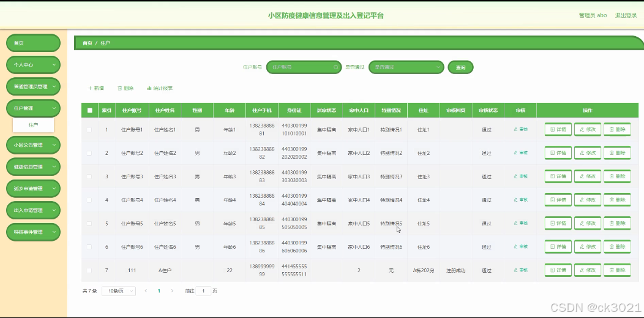The height and width of the screenshot is (318, 644).
Task: Open the 10条/页 page size dropdown
Action: click(x=119, y=291)
